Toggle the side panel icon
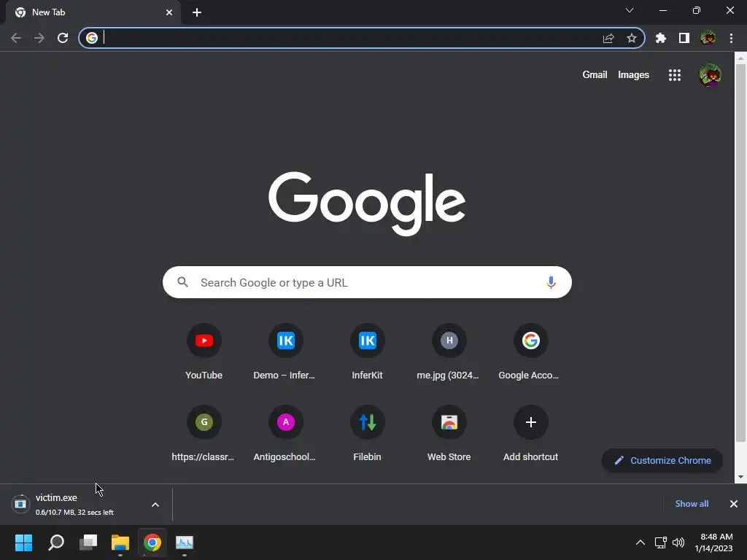747x560 pixels. [x=684, y=38]
